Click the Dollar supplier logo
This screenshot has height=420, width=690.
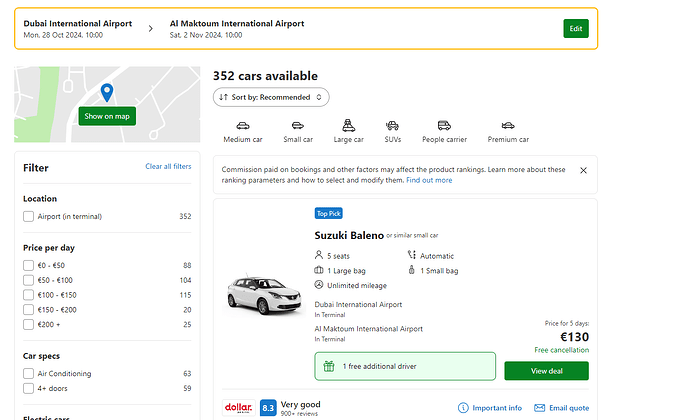(x=239, y=408)
